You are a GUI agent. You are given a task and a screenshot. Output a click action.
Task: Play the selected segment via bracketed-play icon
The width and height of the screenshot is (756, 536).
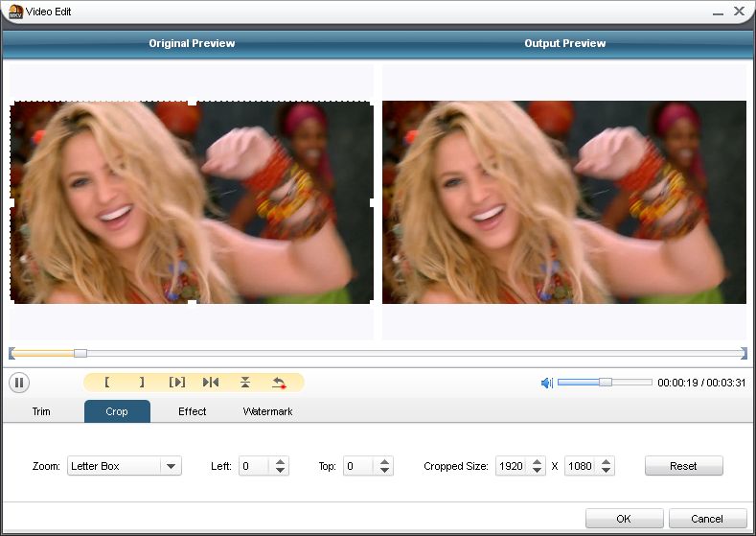coord(177,382)
